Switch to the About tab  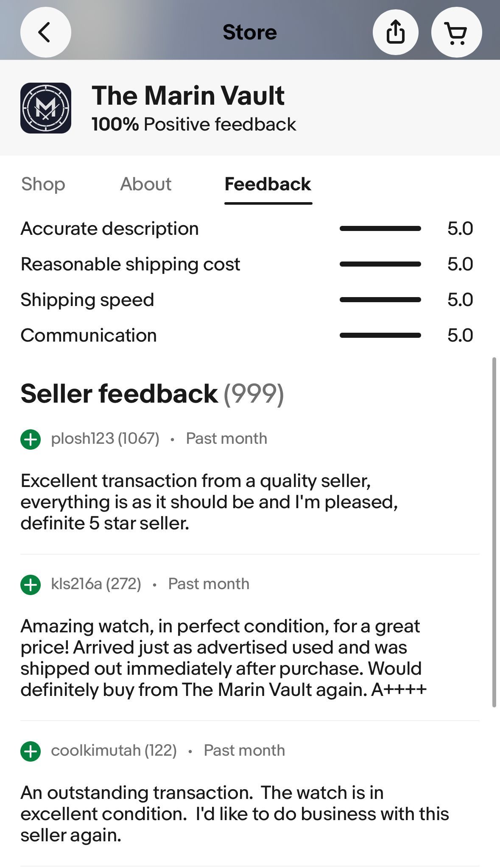click(145, 184)
